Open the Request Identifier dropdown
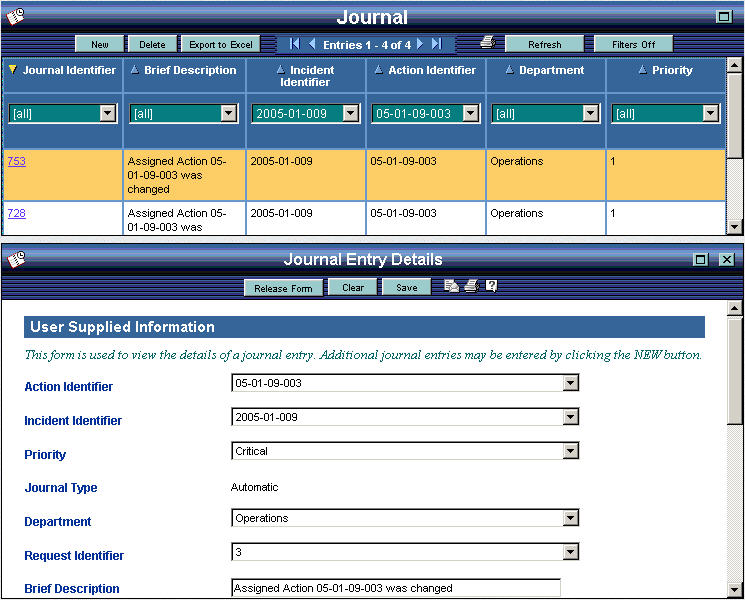 (570, 552)
